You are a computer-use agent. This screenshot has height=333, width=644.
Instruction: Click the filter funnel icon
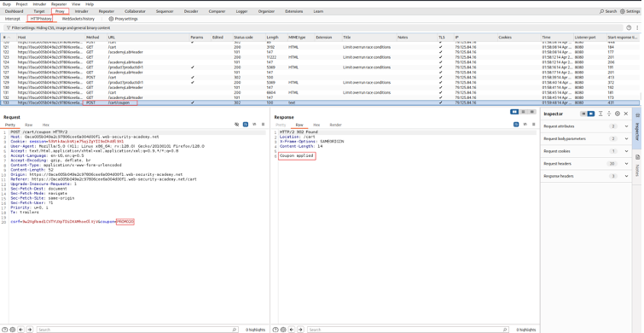9,28
